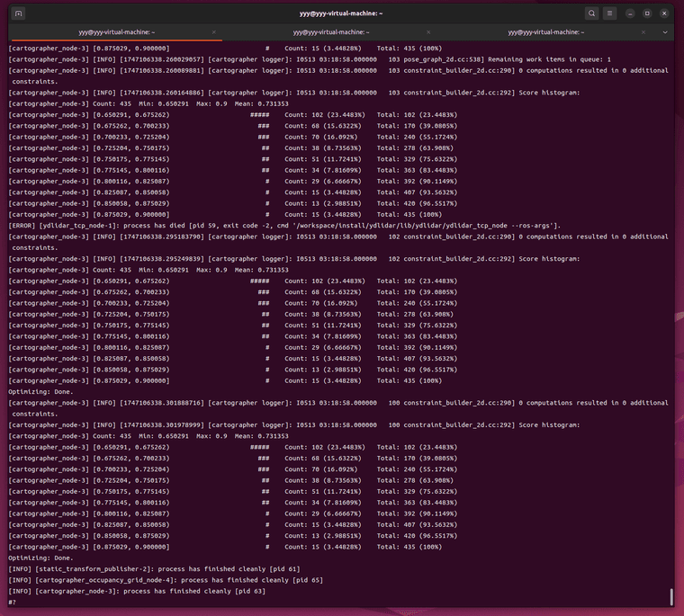Click the timestamp '1747106338.260029057'

(x=162, y=59)
